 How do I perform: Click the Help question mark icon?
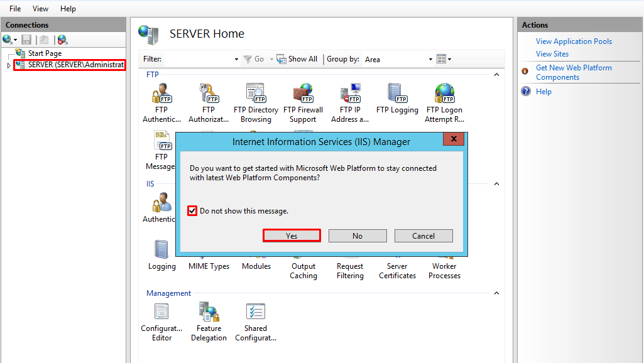click(x=526, y=91)
